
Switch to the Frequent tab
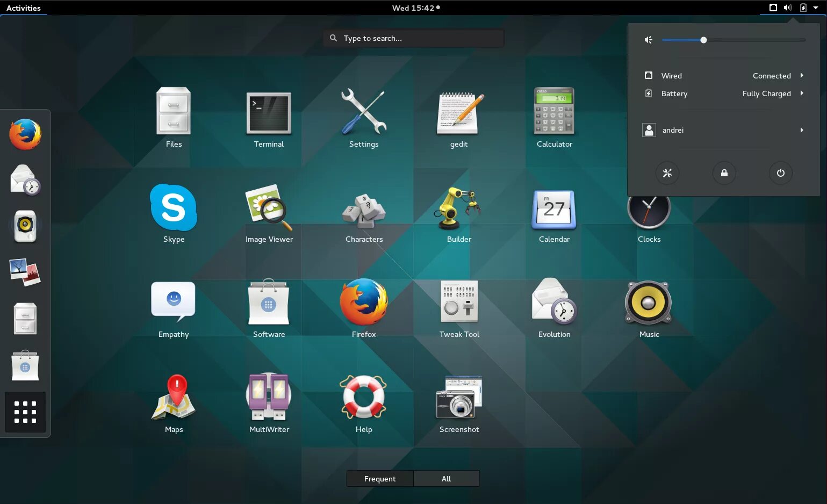click(380, 479)
